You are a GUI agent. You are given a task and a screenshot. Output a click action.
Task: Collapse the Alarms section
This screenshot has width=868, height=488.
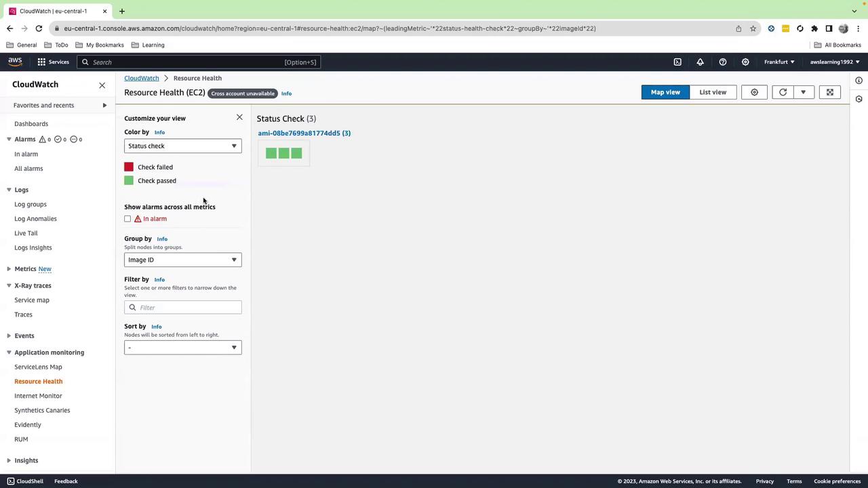[x=9, y=139]
